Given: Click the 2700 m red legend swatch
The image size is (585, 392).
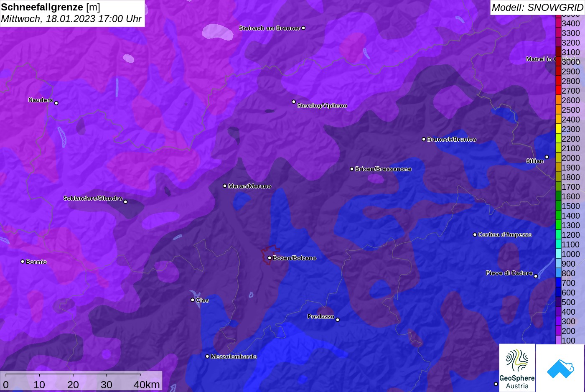Looking at the screenshot, I should pyautogui.click(x=558, y=90).
